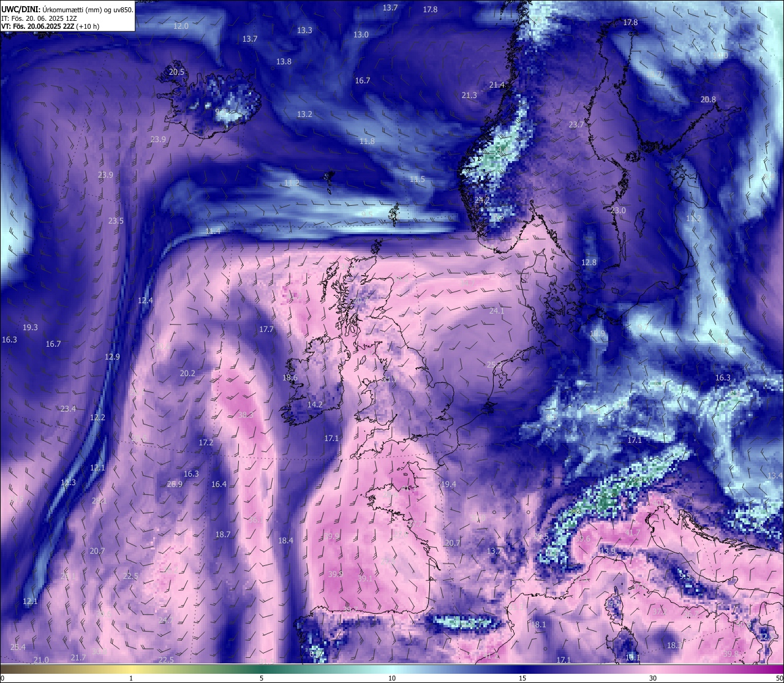Click the '12.4' map value
The image size is (784, 683).
(145, 300)
